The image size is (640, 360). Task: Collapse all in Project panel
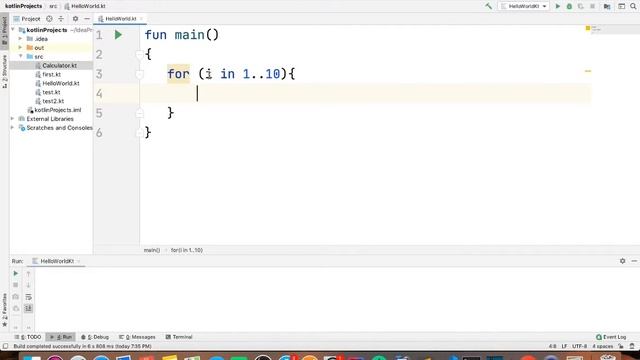click(x=61, y=19)
